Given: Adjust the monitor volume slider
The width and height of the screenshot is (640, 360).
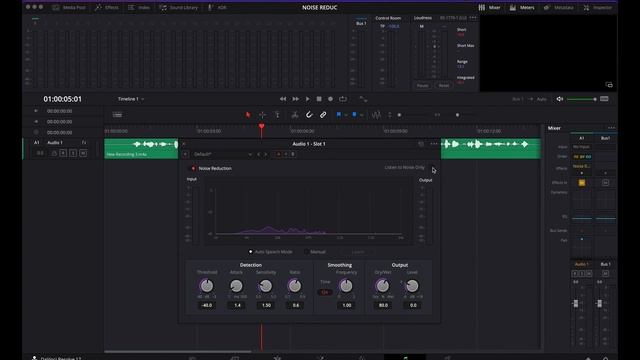Looking at the screenshot, I should 582,99.
